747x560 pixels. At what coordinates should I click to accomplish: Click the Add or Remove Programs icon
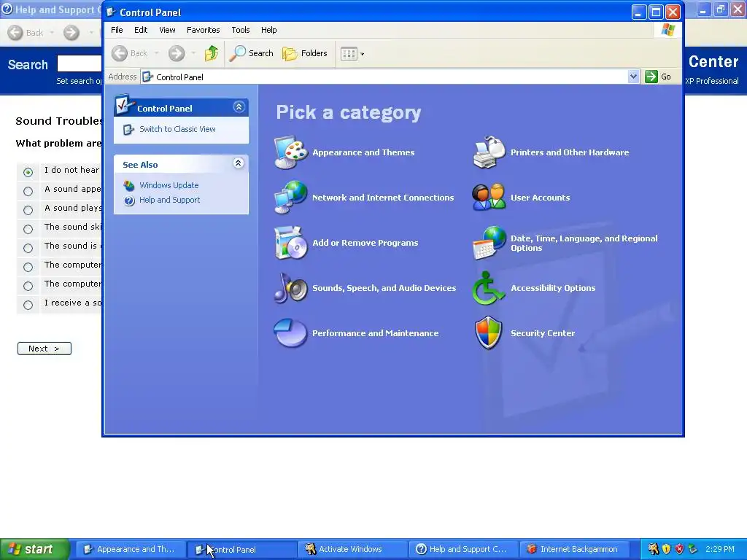[x=290, y=242]
